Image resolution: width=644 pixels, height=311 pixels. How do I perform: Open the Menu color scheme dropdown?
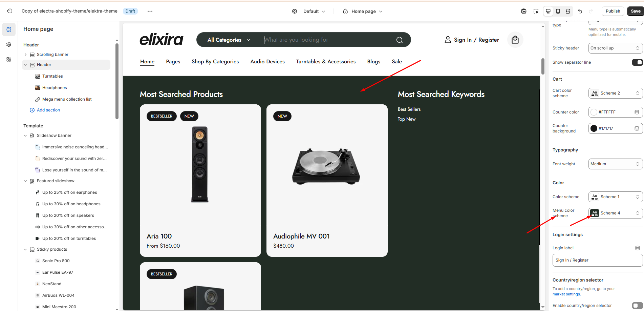615,213
